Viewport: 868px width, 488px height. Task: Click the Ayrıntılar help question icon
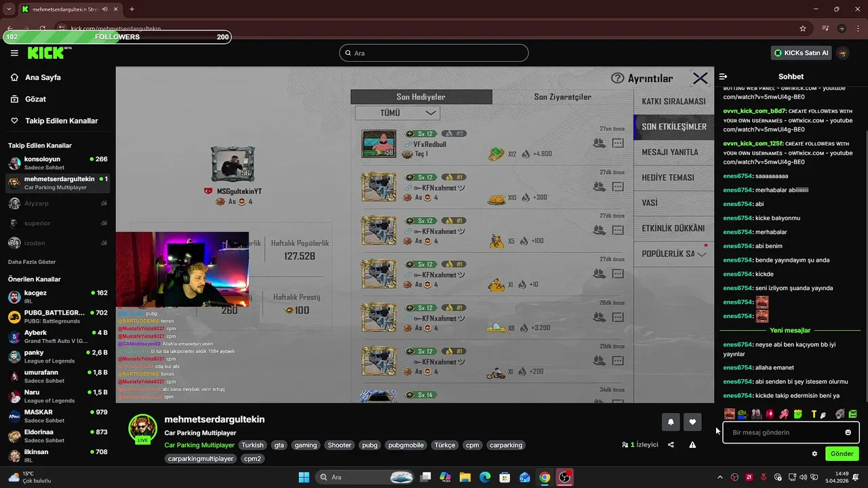click(617, 79)
